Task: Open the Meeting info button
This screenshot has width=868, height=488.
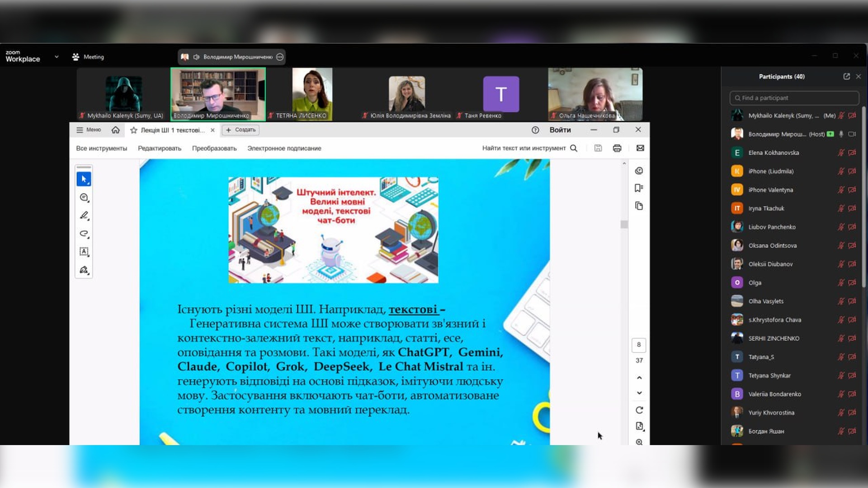Action: (x=88, y=57)
